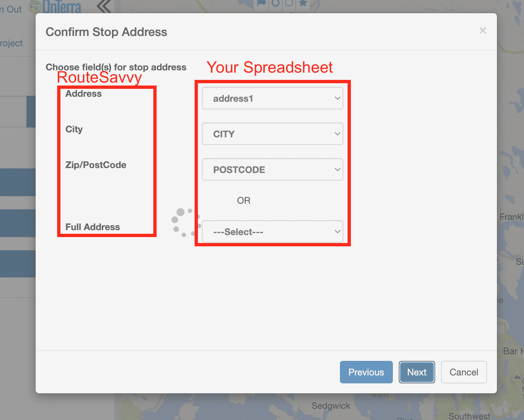
Task: Click the OnTerra logo
Action: [x=55, y=7]
